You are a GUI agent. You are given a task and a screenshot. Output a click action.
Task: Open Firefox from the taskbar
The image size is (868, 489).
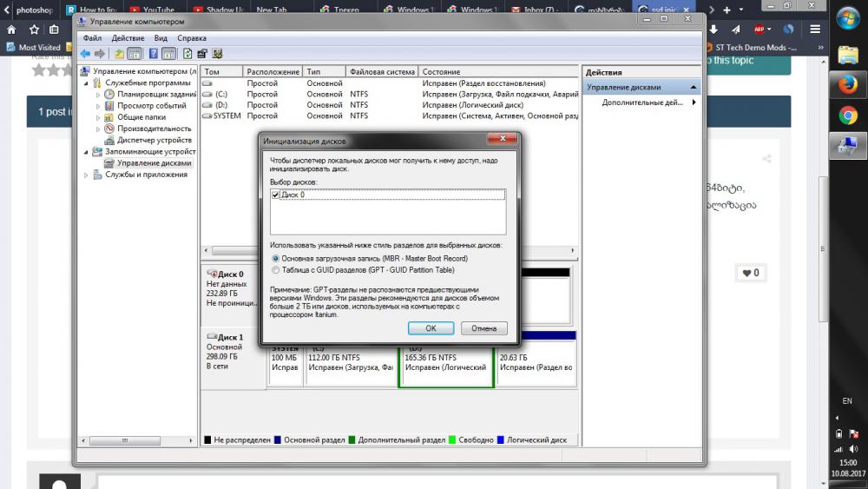point(848,84)
